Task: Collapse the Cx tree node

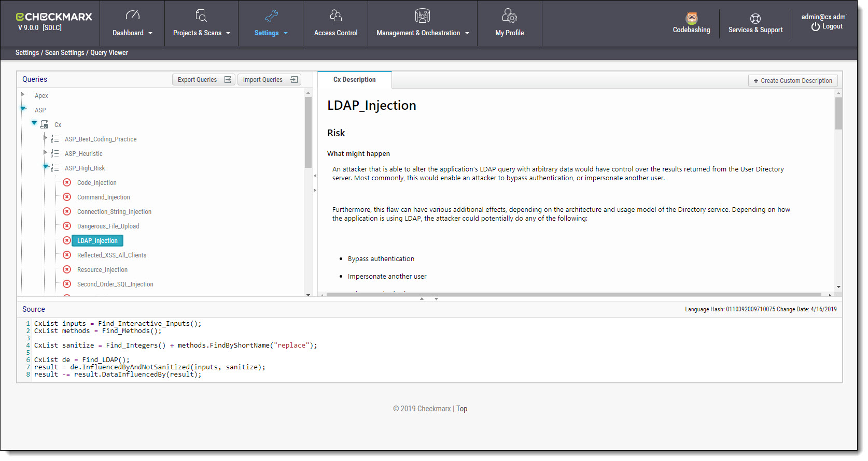Action: tap(34, 123)
